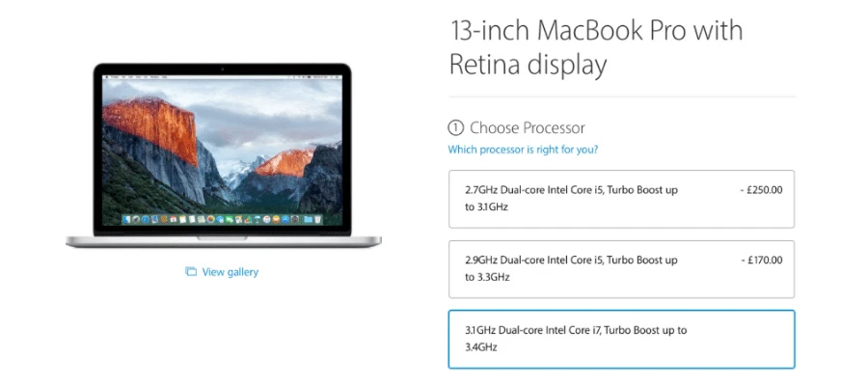Click the Calendar icon in the pictured dock
868x386 pixels.
click(x=174, y=219)
